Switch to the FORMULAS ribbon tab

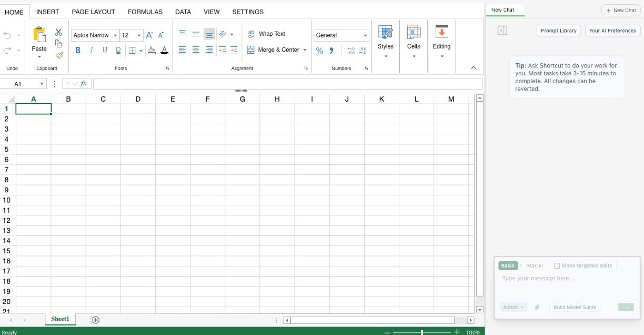tap(145, 12)
